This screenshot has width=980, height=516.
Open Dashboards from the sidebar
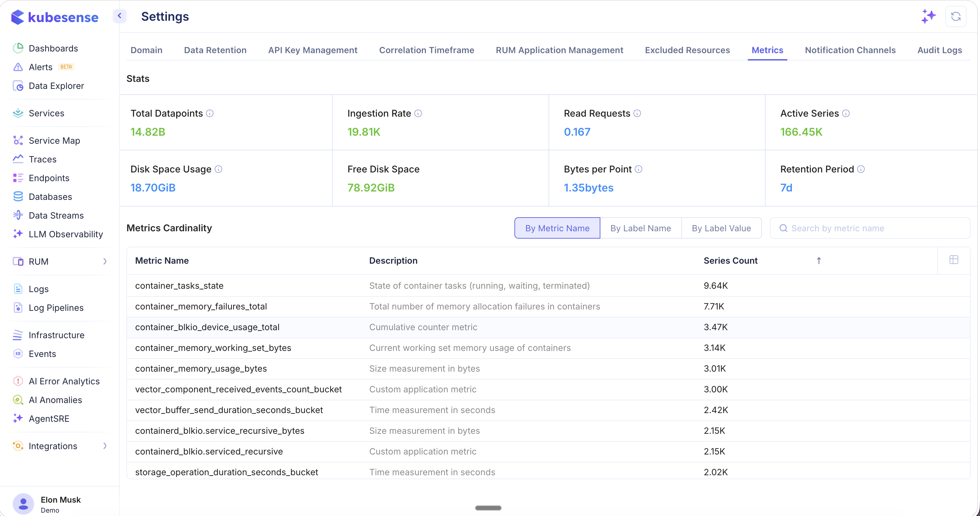coord(53,48)
